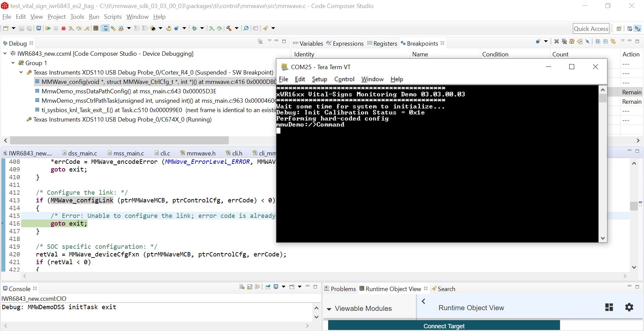This screenshot has height=331, width=644.
Task: Switch to CCS Edit perspective button
Action: point(630,29)
